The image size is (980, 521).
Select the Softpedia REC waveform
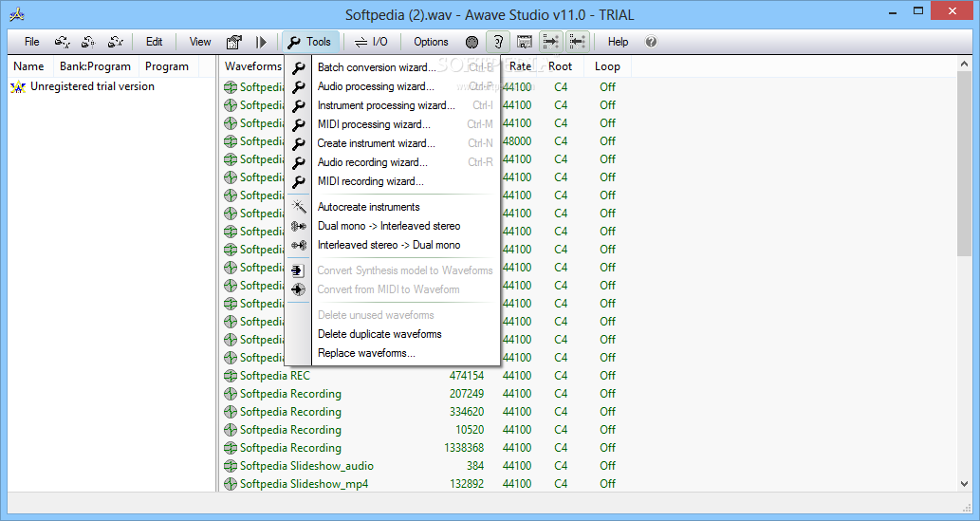pos(274,376)
